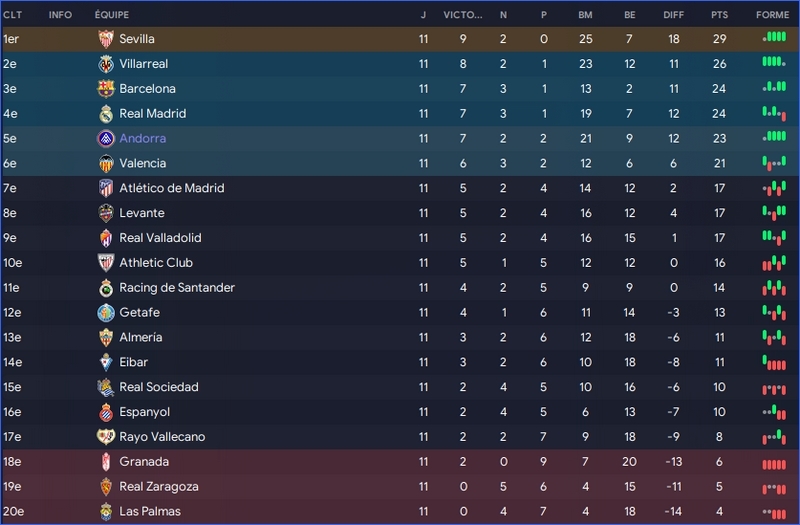Click the Villarreal club badge
Image resolution: width=800 pixels, height=525 pixels.
pos(106,64)
